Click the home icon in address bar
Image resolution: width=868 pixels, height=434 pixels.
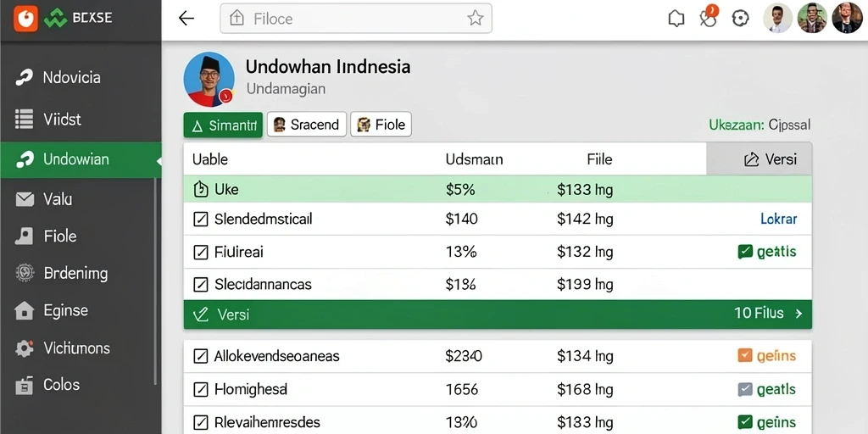click(x=237, y=19)
